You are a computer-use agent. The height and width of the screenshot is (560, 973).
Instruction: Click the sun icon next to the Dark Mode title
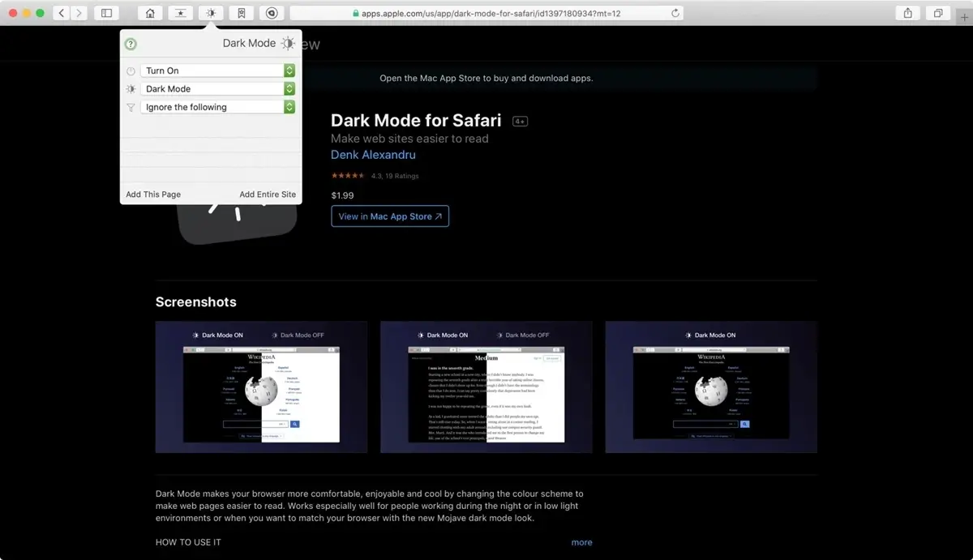pos(288,44)
